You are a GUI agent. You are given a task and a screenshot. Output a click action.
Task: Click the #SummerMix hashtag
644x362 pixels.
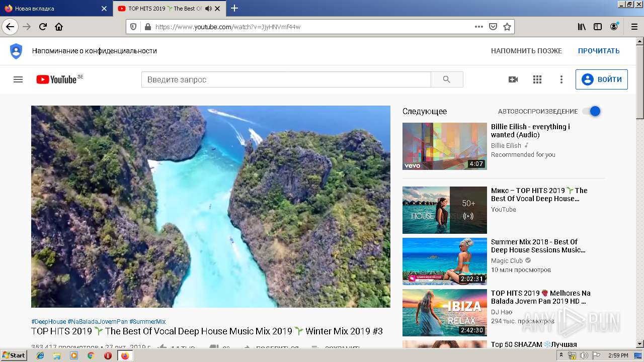point(147,322)
